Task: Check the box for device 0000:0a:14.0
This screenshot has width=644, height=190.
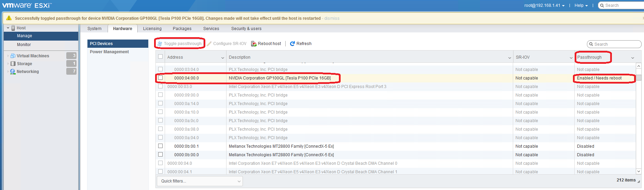Action: [x=161, y=103]
